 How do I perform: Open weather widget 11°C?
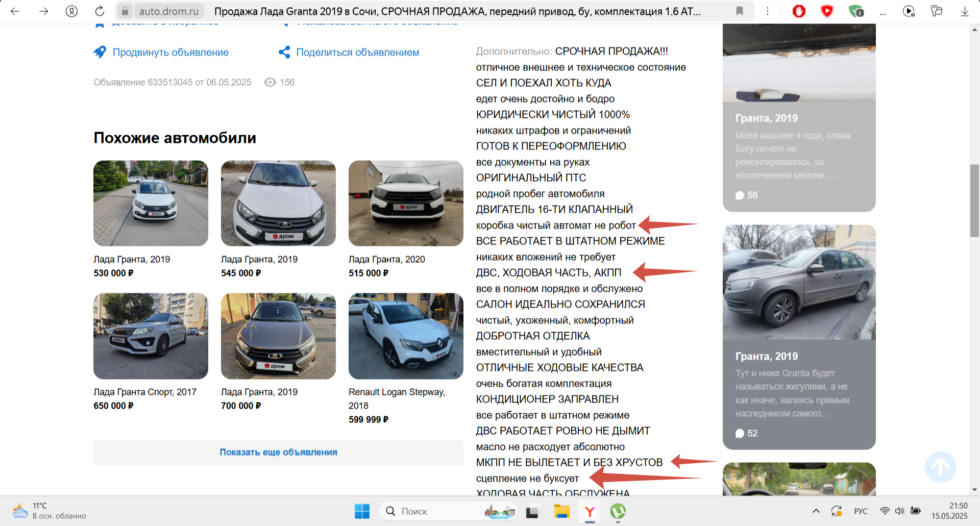pyautogui.click(x=50, y=511)
